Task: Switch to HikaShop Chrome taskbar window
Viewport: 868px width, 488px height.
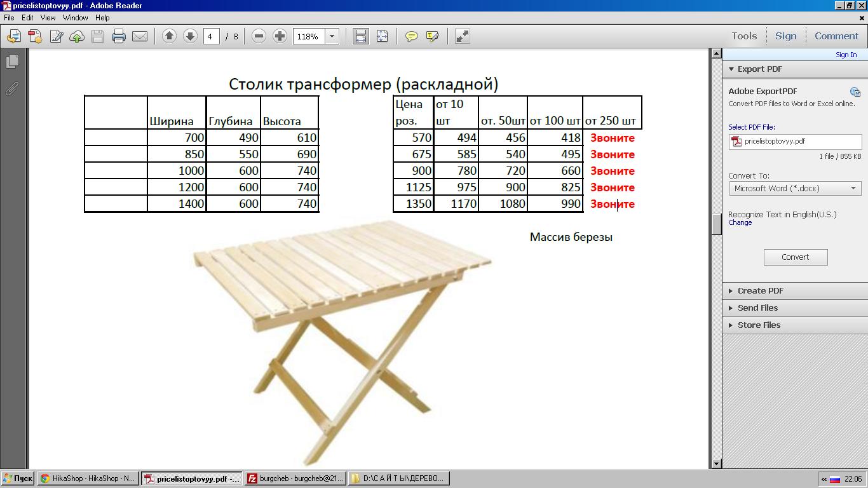Action: point(88,478)
